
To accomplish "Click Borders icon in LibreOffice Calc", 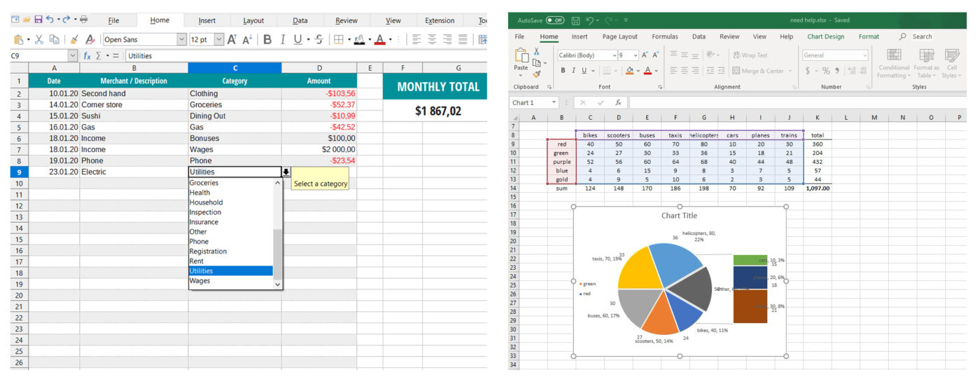I will (x=338, y=39).
